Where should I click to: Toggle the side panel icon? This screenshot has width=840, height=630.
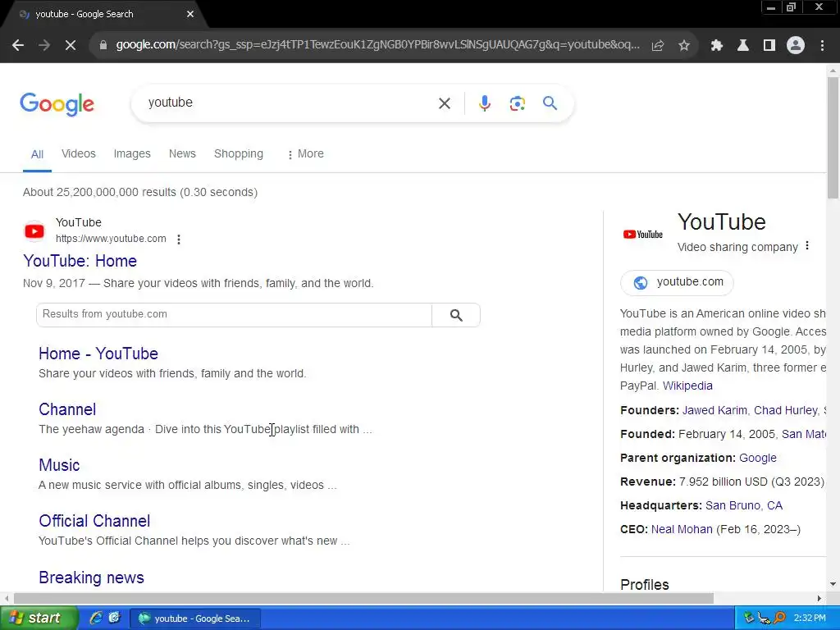pos(769,46)
